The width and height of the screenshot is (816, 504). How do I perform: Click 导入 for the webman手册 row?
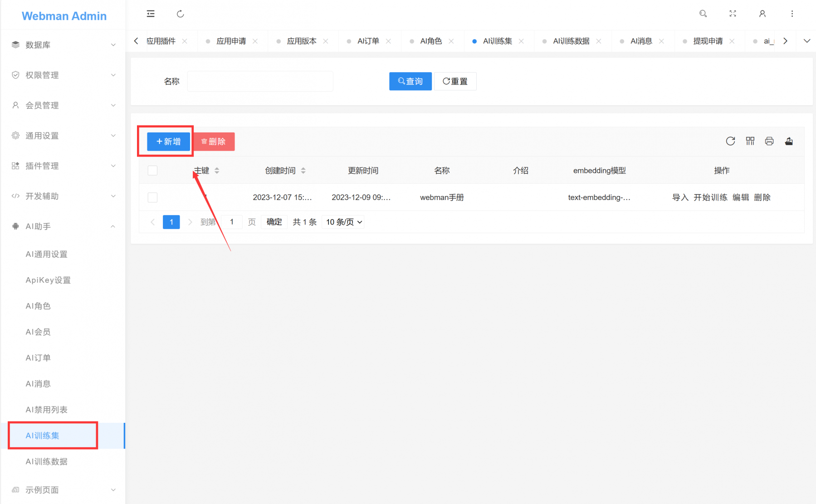680,197
